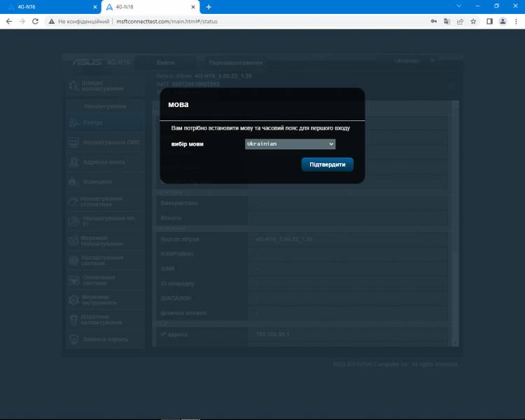Close the active 4G-N16 tab

click(x=193, y=7)
